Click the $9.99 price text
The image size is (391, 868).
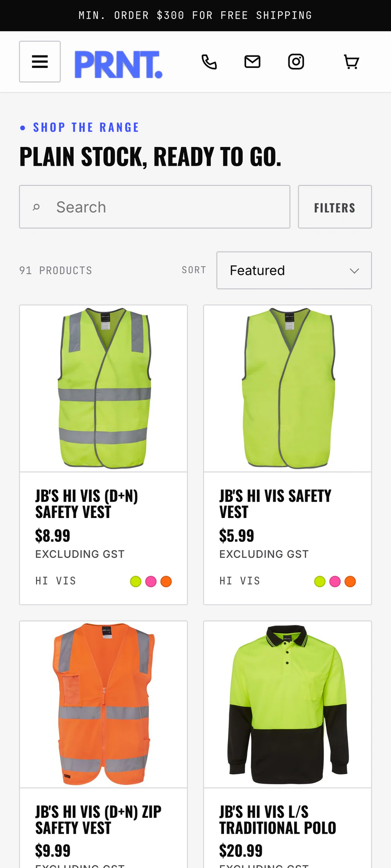53,851
